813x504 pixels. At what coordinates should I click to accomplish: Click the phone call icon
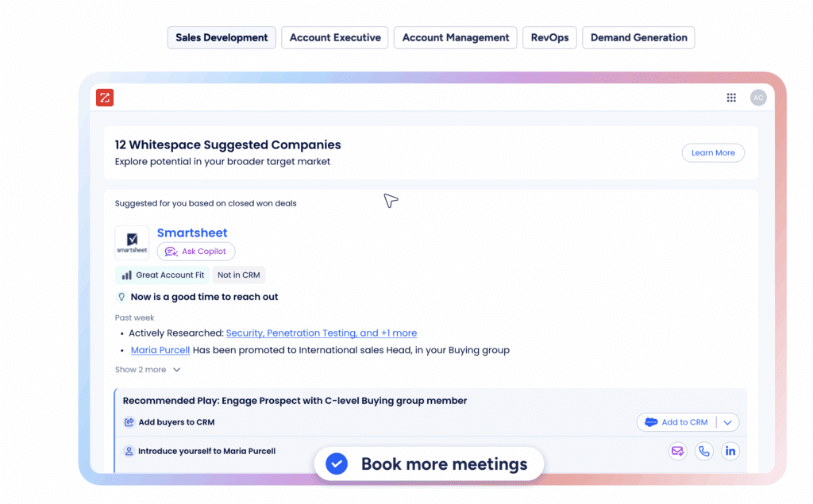click(703, 451)
